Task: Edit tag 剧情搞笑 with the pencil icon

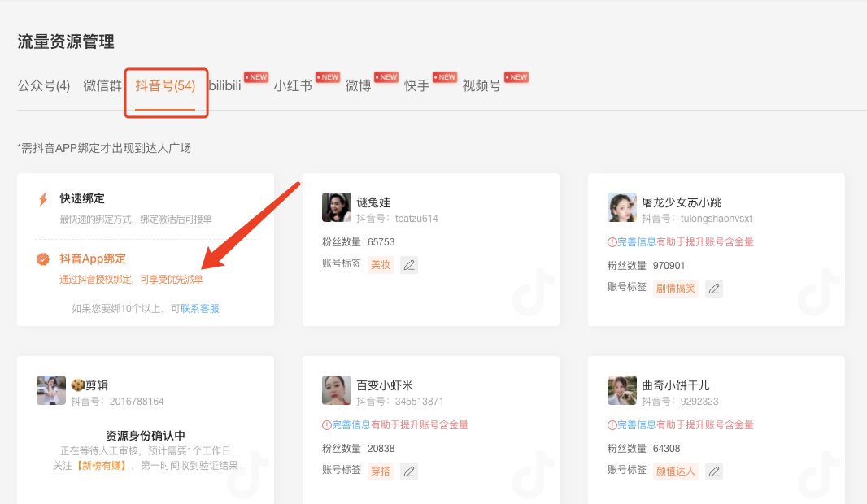Action: [x=714, y=289]
